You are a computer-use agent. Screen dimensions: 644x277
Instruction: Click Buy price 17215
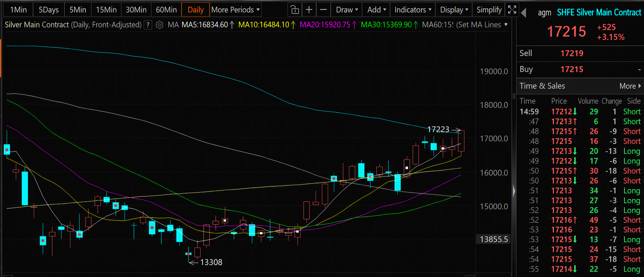[x=572, y=69]
